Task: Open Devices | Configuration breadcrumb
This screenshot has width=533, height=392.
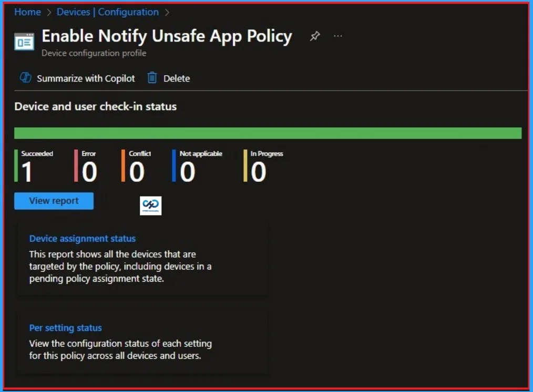Action: coord(107,12)
